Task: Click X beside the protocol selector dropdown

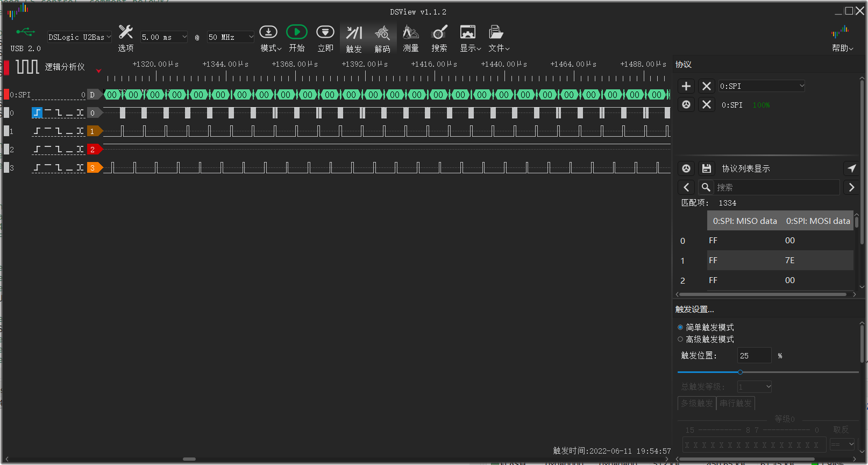Action: coord(707,86)
